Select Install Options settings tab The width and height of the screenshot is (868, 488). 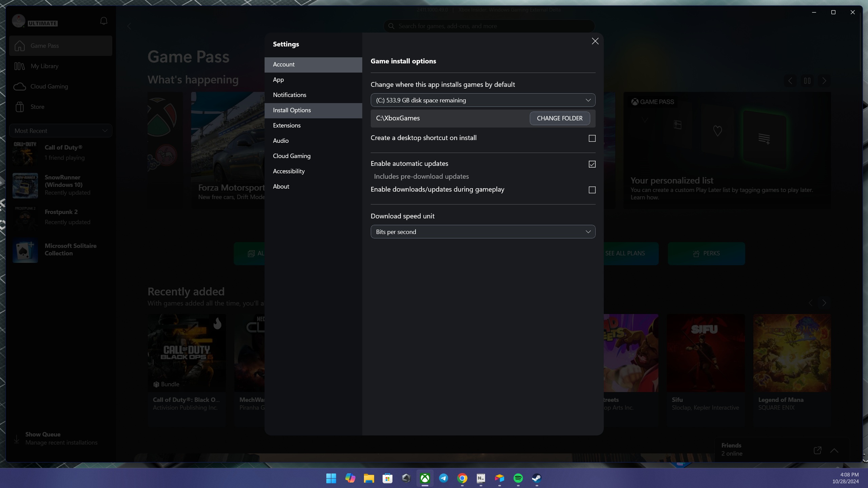[x=291, y=110]
